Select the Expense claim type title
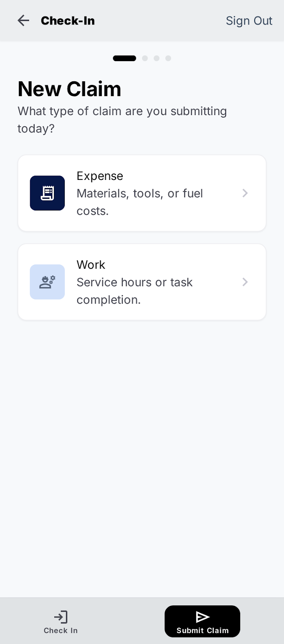This screenshot has height=644, width=284. coord(100,176)
